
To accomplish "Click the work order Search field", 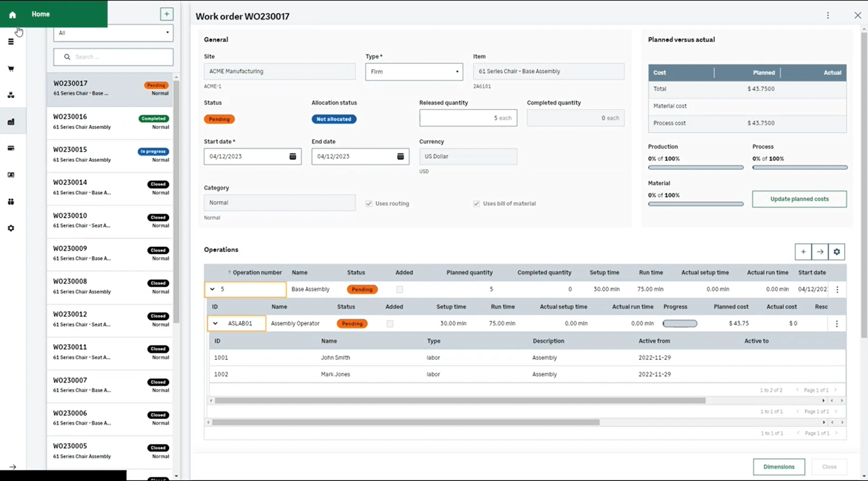I will [x=113, y=57].
